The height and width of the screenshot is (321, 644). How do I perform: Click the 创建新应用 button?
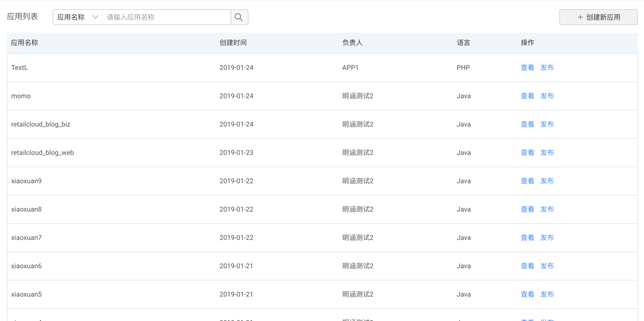pyautogui.click(x=598, y=17)
